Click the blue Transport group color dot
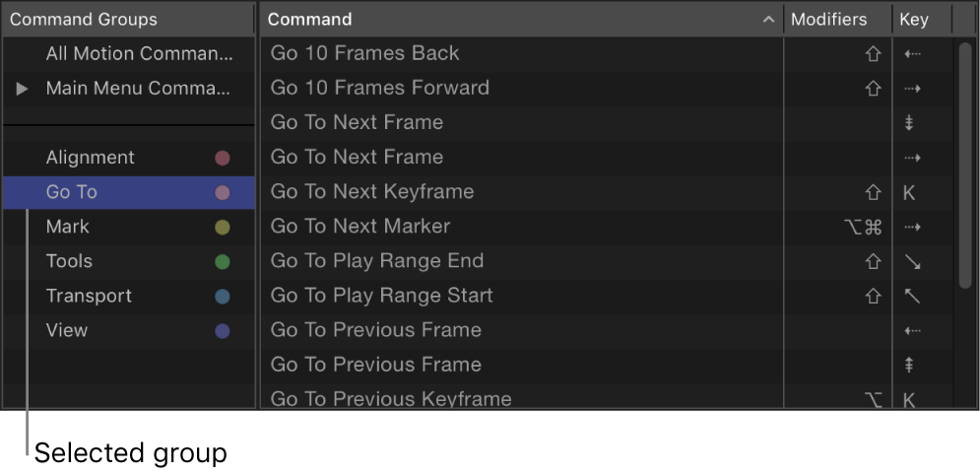Screen dimensions: 980x474 click(223, 297)
